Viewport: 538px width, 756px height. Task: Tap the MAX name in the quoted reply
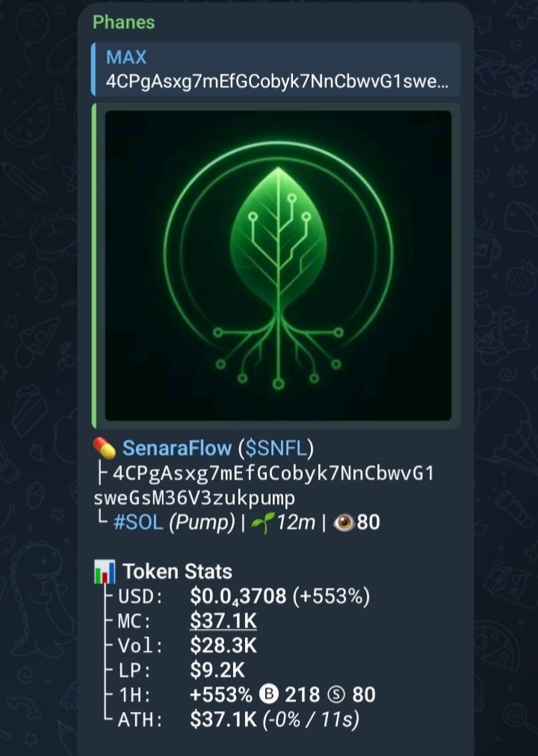[x=126, y=58]
